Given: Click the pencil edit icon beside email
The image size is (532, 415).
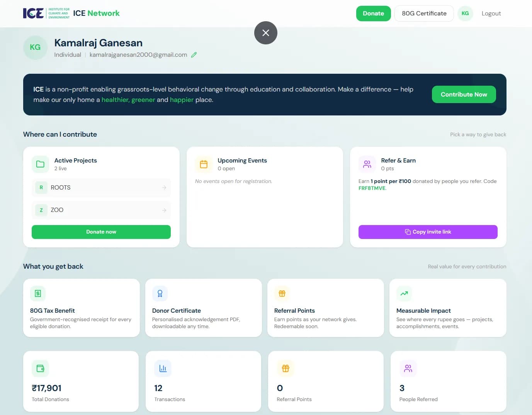Looking at the screenshot, I should pyautogui.click(x=194, y=55).
